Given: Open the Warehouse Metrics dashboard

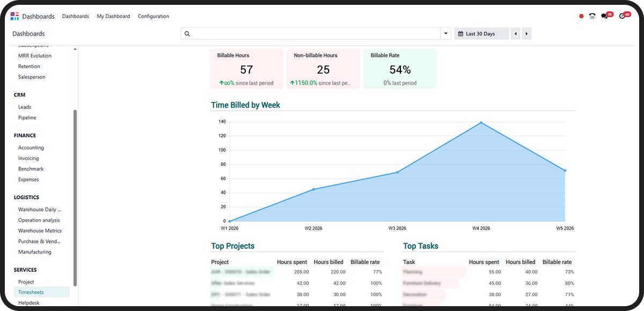Looking at the screenshot, I should pyautogui.click(x=40, y=231).
